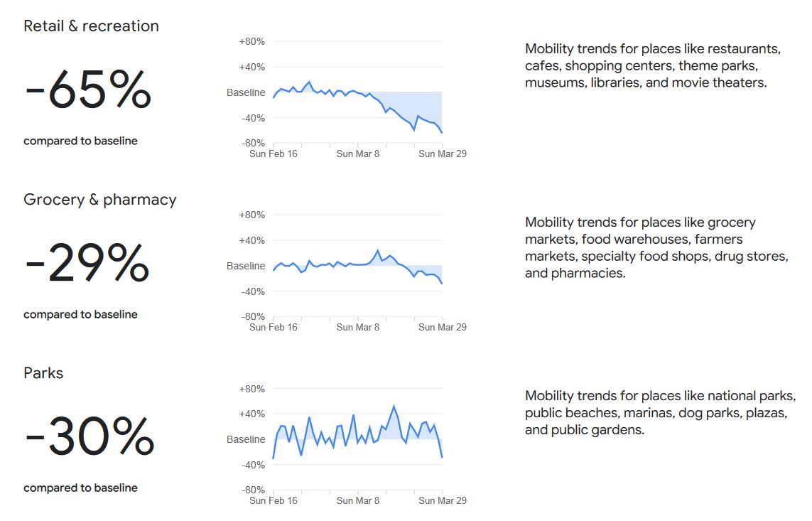Click the retail mobility trends description text
This screenshot has height=521, width=812.
click(x=652, y=66)
